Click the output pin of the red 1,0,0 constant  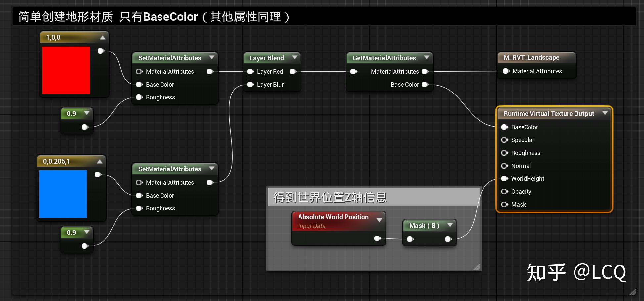(x=101, y=51)
